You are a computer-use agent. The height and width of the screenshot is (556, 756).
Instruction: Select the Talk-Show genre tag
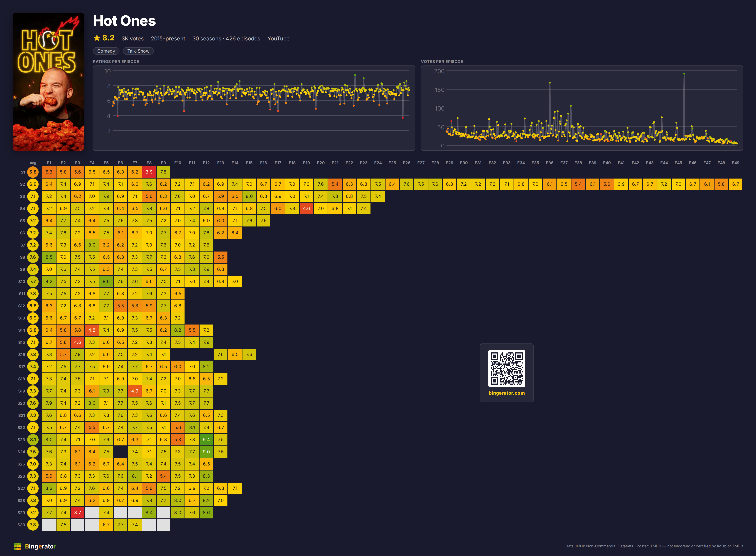pos(138,51)
